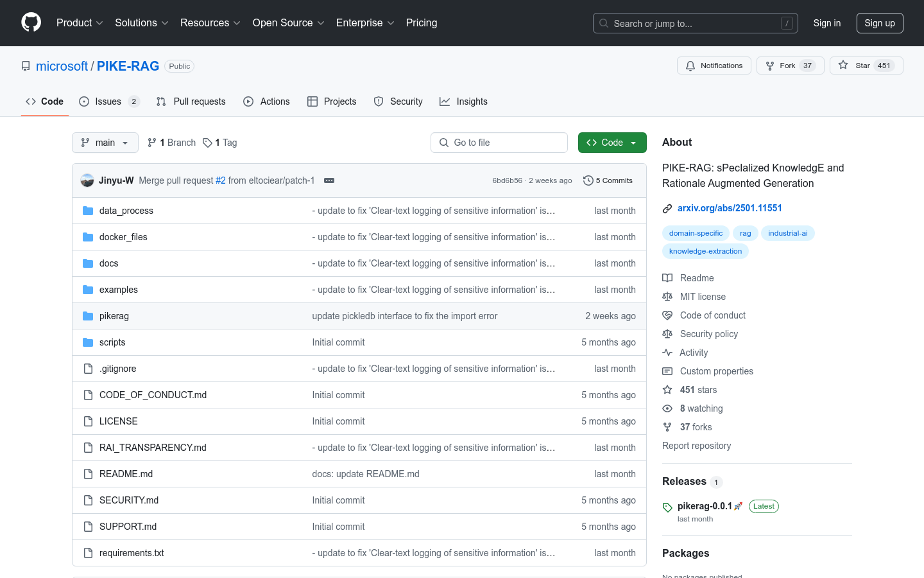Viewport: 924px width, 578px height.
Task: Click the Sign up button
Action: point(879,23)
